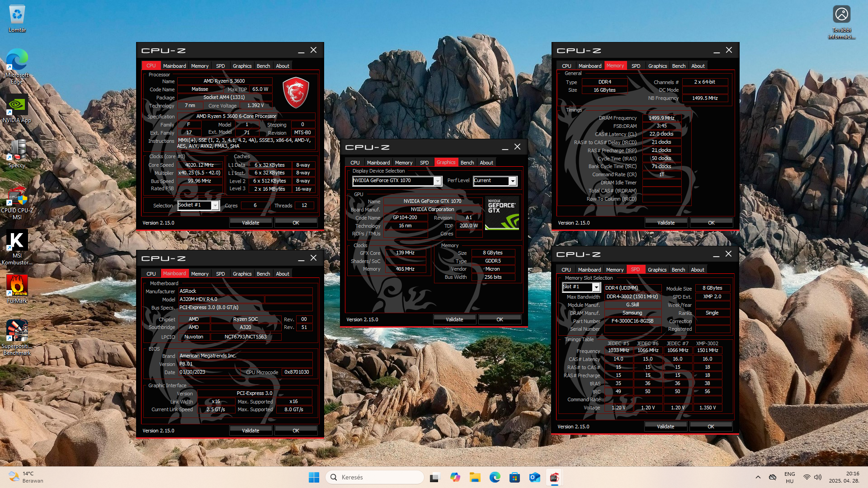Open the Perf Level Current dropdown
Screen dimensions: 868x488
[x=495, y=181]
